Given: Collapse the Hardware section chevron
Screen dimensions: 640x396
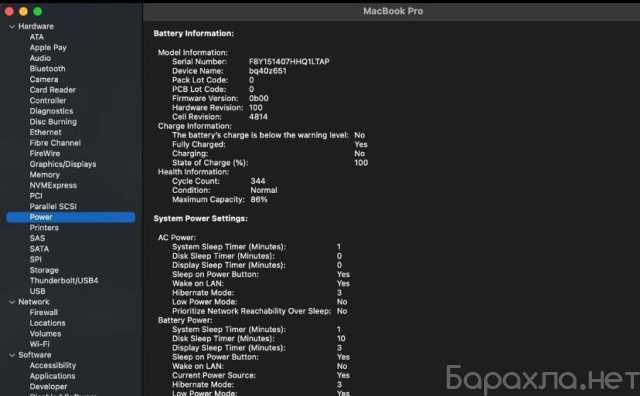Looking at the screenshot, I should pyautogui.click(x=12, y=27).
